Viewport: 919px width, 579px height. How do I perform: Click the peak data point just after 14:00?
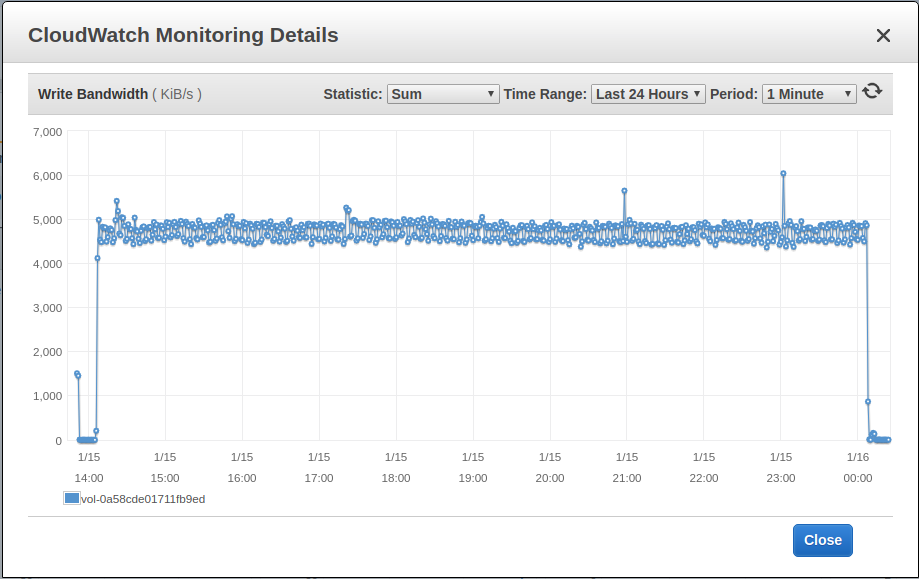pyautogui.click(x=116, y=201)
